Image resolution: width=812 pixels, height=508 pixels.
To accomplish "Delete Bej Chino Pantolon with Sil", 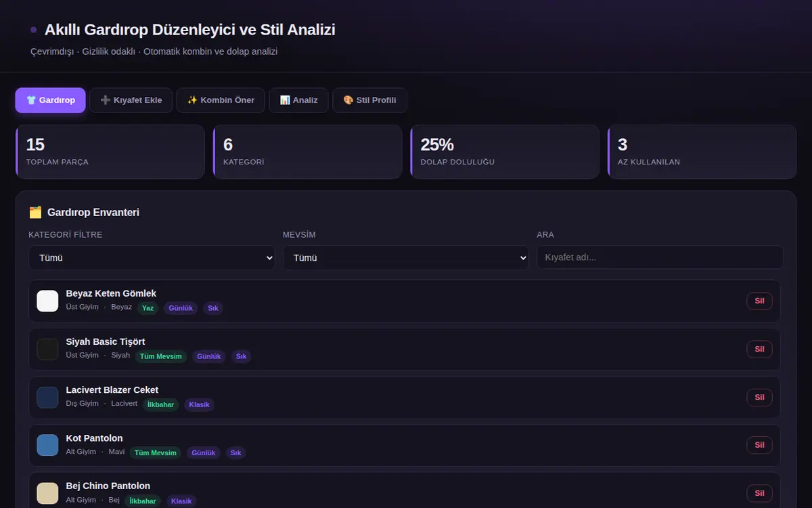I will tap(759, 493).
